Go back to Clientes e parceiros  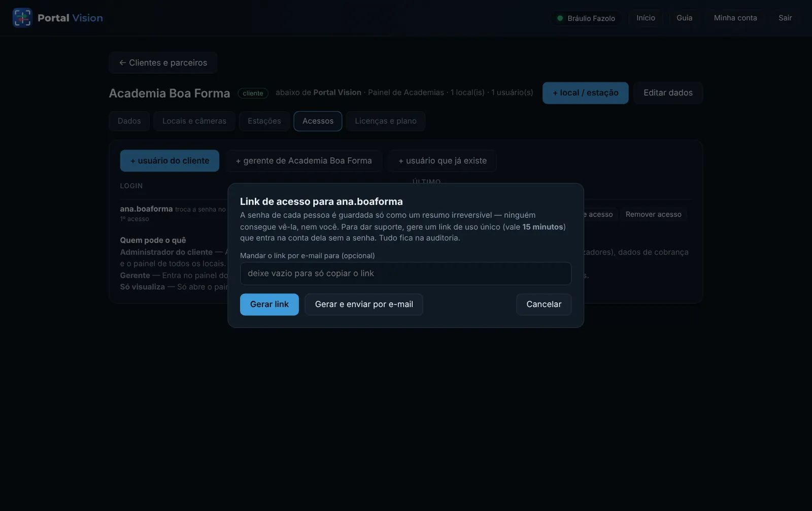[x=163, y=63]
